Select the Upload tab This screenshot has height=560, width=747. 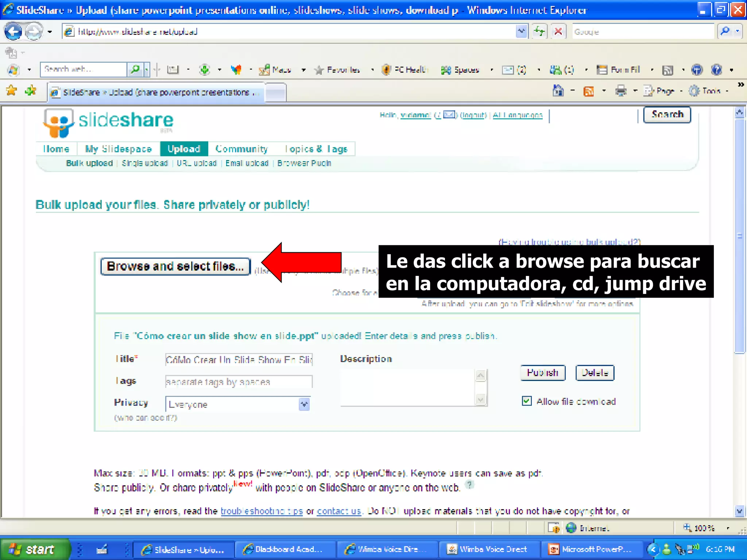184,149
